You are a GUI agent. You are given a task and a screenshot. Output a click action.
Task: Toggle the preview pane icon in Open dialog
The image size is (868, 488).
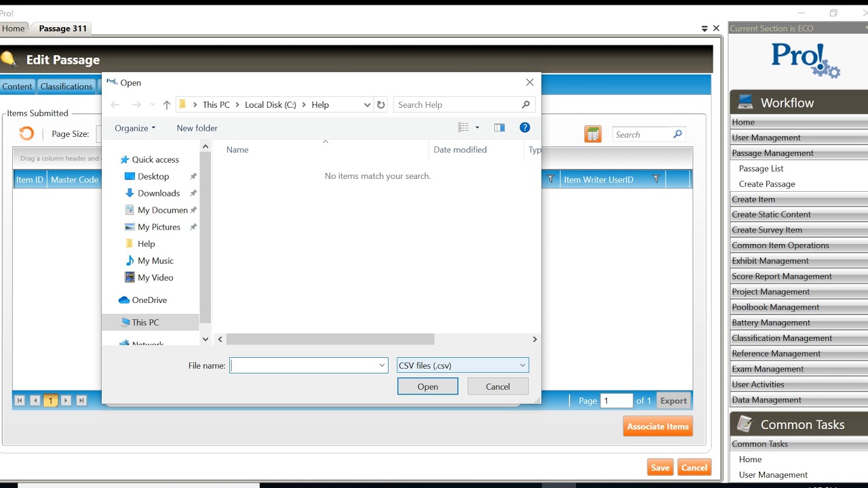[499, 127]
